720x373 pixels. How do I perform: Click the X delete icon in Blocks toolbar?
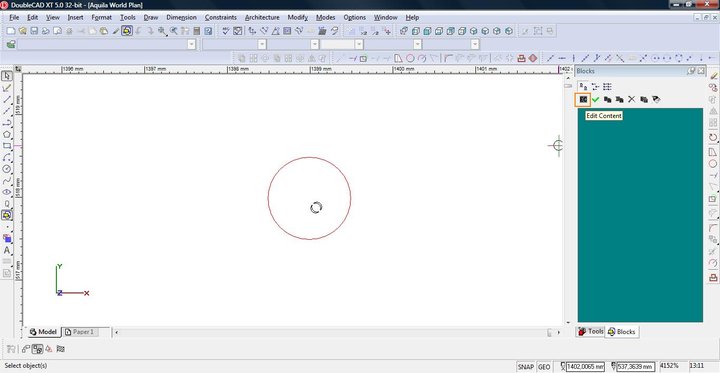[631, 99]
